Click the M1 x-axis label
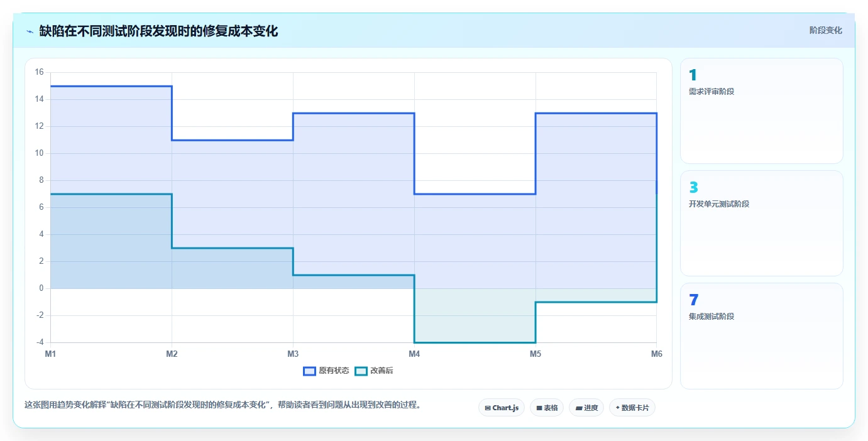 (50, 354)
